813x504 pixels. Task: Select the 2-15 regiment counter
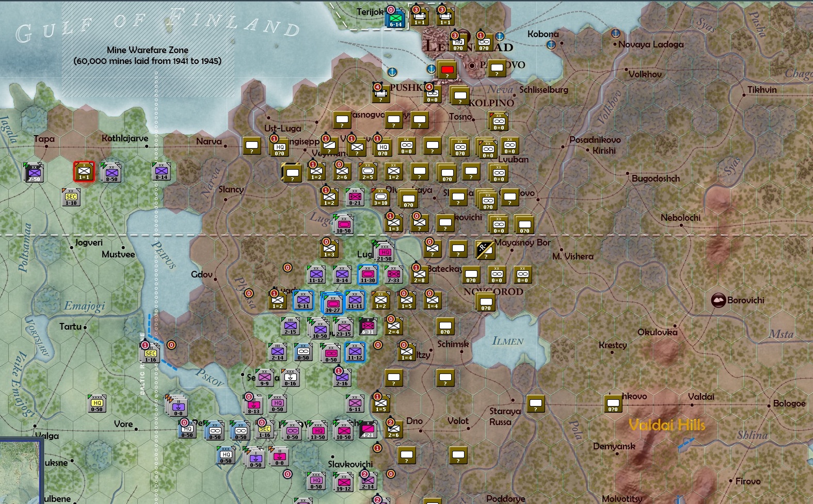290,326
